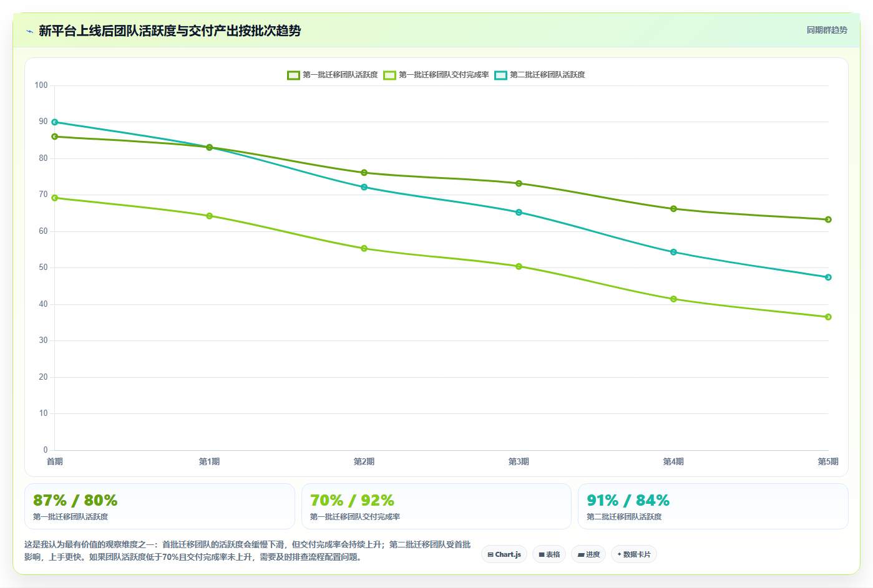This screenshot has width=873, height=588.
Task: Click the 87% / 80% stat value
Action: click(x=76, y=501)
